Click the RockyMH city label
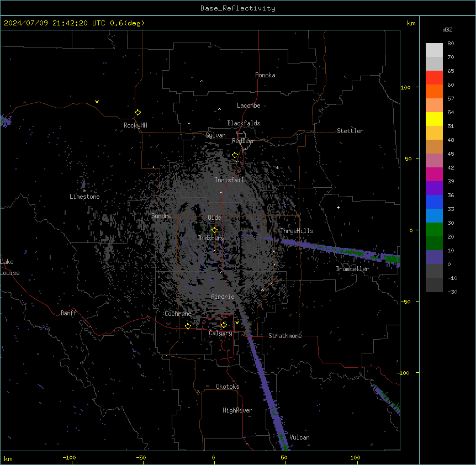This screenshot has height=465, width=476. tap(135, 125)
